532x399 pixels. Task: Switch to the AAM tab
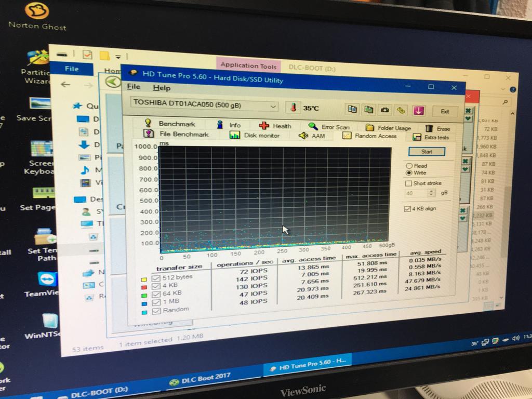coord(312,136)
